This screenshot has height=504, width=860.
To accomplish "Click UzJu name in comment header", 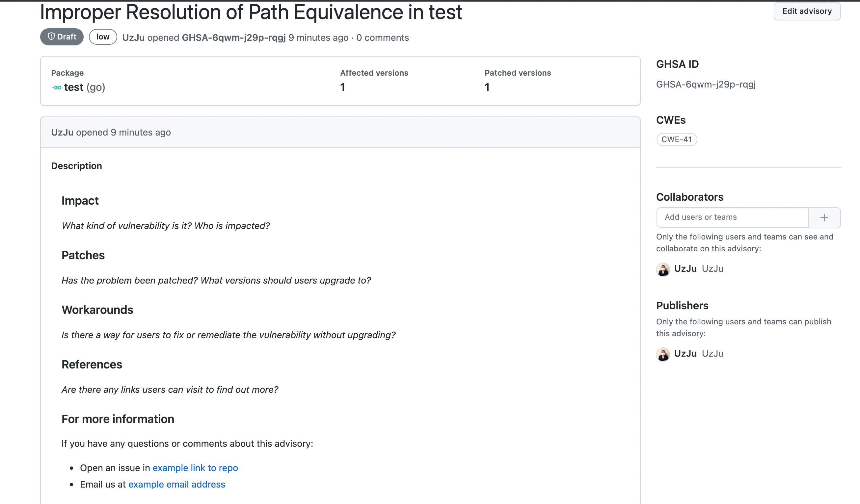I will [x=62, y=132].
